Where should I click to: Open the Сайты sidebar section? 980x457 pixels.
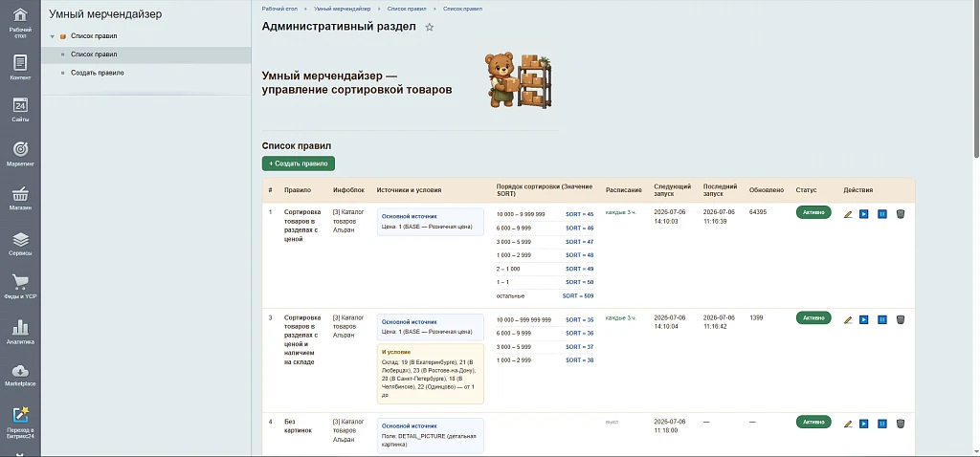(x=20, y=109)
